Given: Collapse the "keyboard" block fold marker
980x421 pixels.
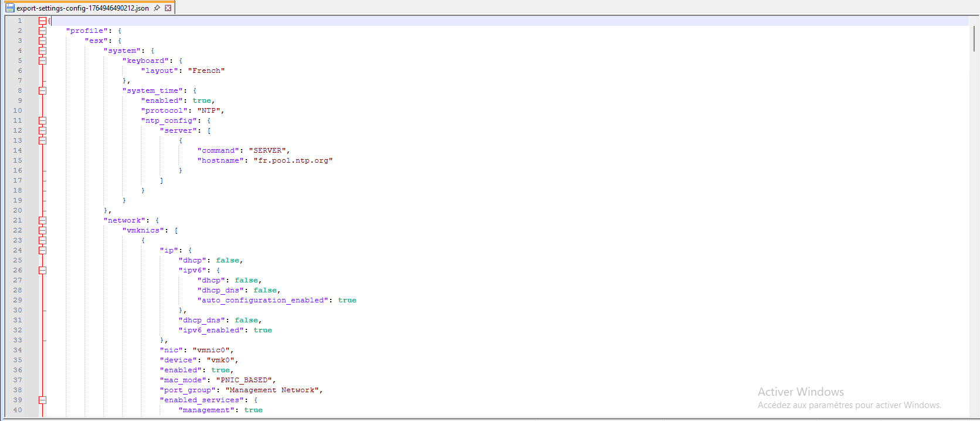Looking at the screenshot, I should click(x=42, y=60).
